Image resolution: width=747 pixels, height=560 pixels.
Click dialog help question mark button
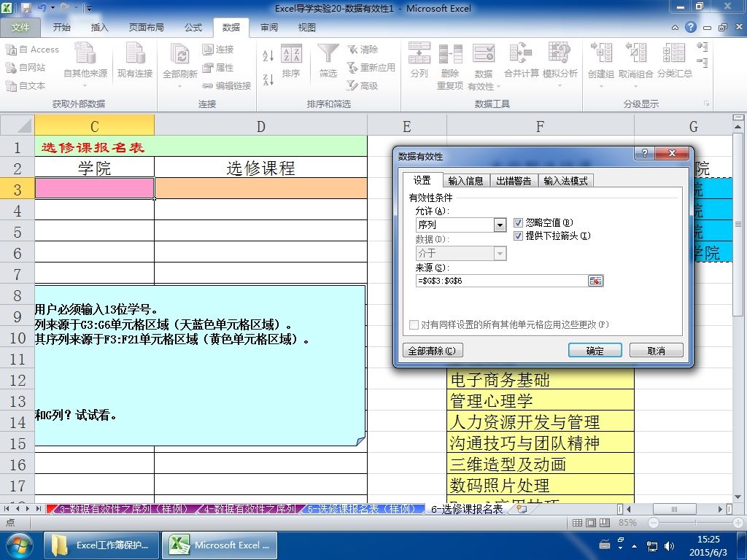645,153
